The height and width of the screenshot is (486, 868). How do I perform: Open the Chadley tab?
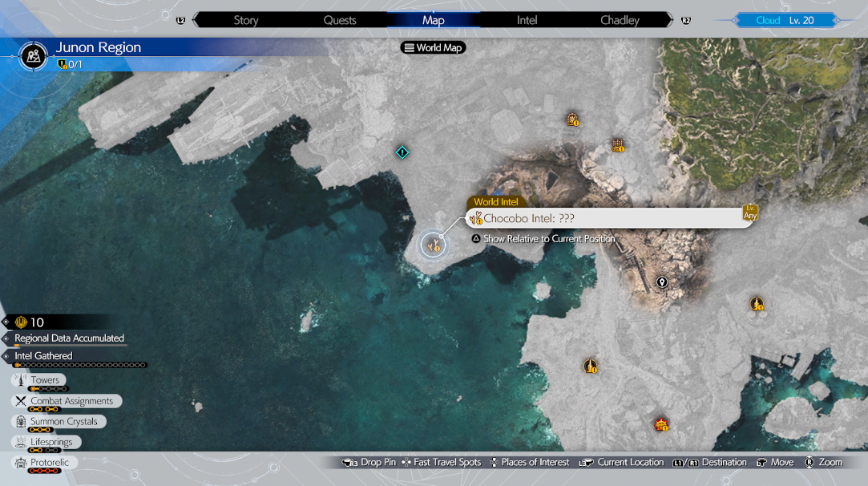point(620,21)
